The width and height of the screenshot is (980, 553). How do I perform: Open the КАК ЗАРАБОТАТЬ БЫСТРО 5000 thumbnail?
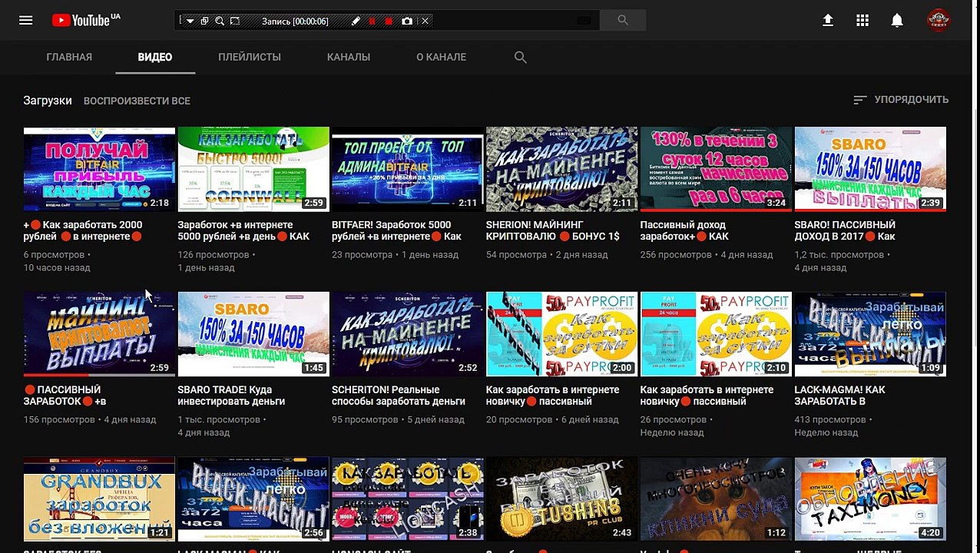coord(253,169)
